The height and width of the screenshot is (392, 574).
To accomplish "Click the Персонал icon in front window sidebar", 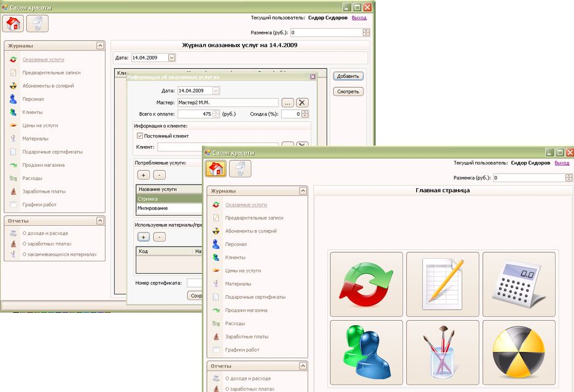I will (216, 244).
